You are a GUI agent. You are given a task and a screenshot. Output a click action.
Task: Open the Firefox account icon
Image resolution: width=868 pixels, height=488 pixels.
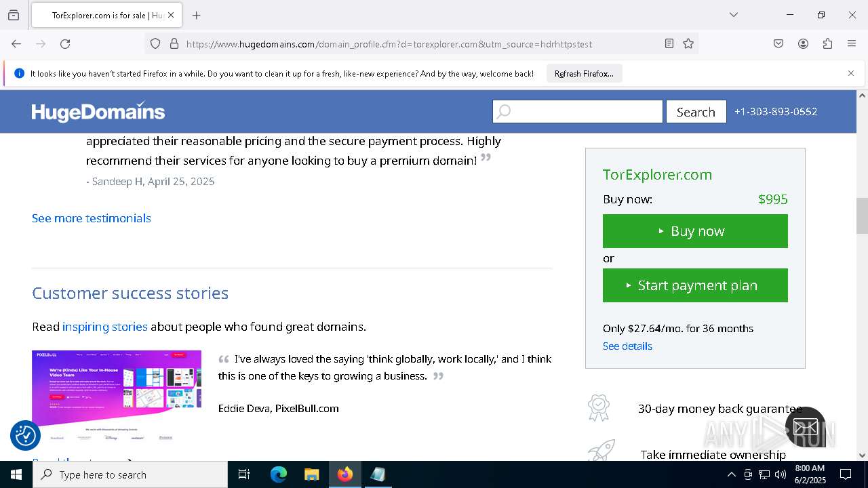coord(803,43)
